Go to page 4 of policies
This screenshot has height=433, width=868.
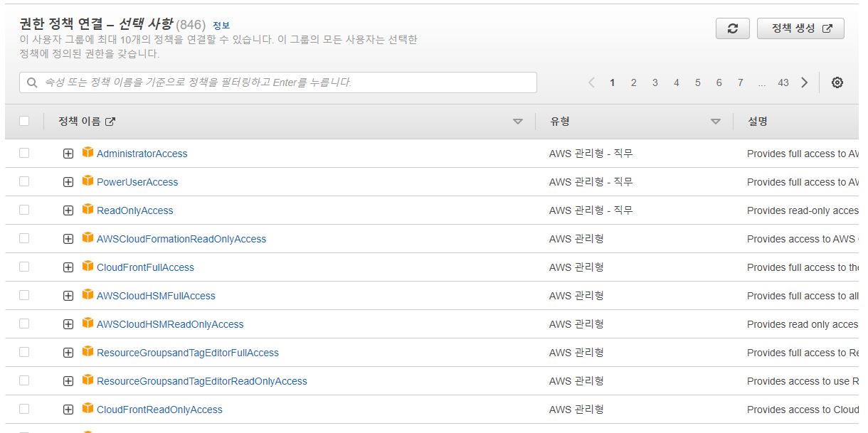[x=676, y=82]
